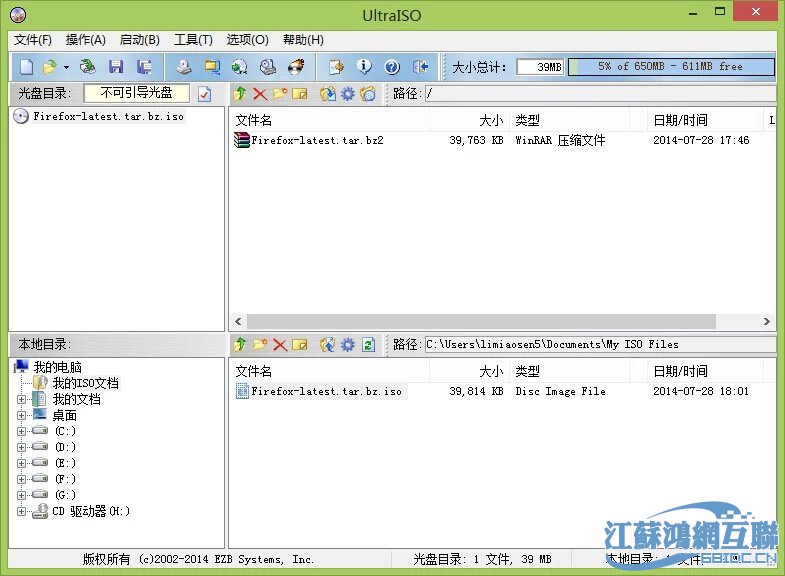Expand the (D:) drive node
Screen dimensions: 785x576
21,447
